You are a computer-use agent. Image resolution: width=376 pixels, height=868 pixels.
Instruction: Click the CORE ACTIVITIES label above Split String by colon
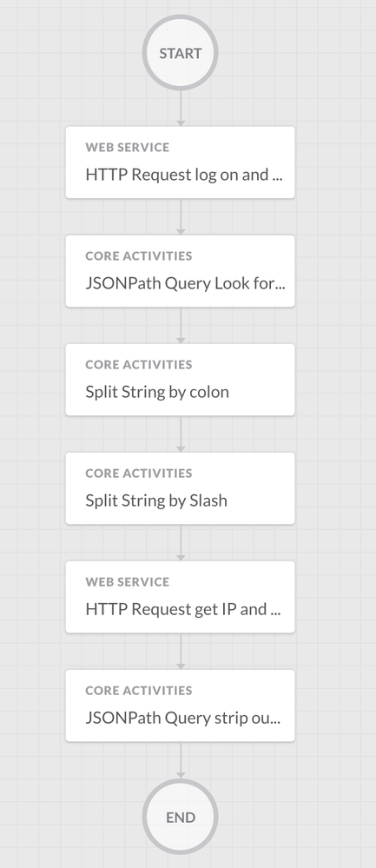[x=139, y=364]
